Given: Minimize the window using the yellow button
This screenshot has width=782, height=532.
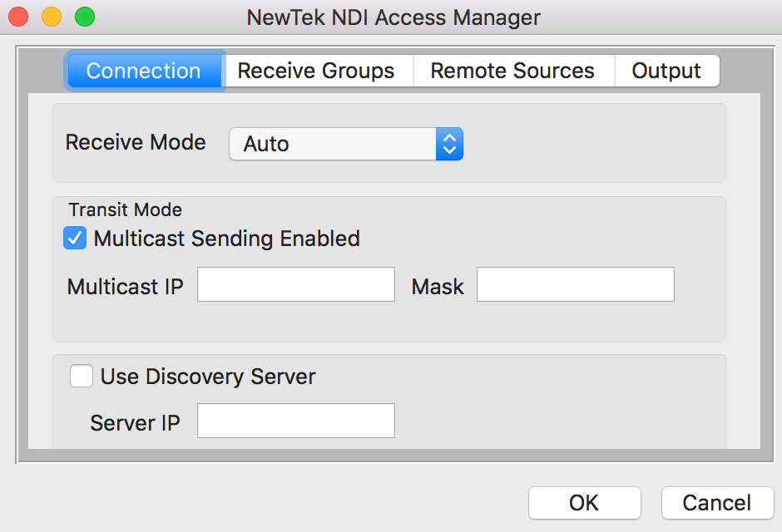Looking at the screenshot, I should (x=52, y=17).
